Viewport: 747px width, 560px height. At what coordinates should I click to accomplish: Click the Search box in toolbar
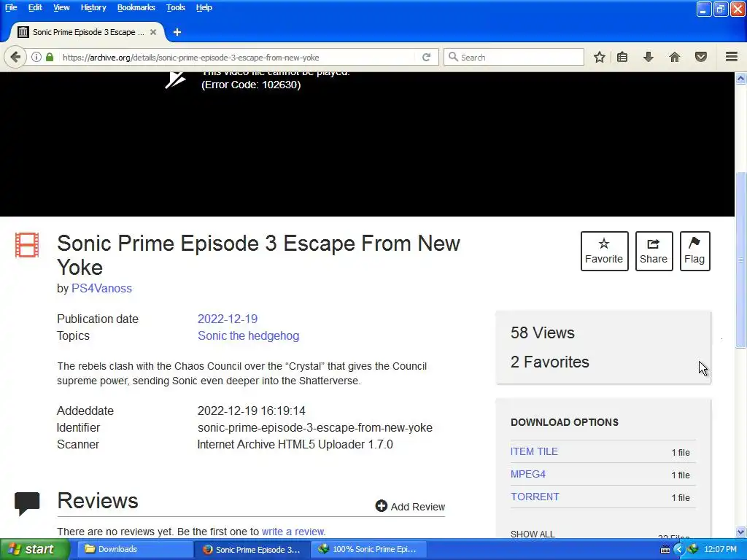(x=514, y=57)
